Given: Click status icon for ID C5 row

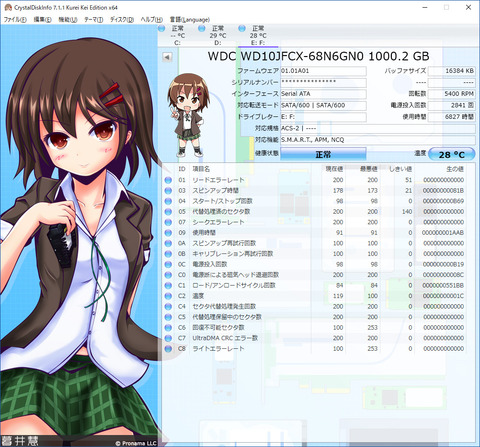Looking at the screenshot, I should point(168,317).
